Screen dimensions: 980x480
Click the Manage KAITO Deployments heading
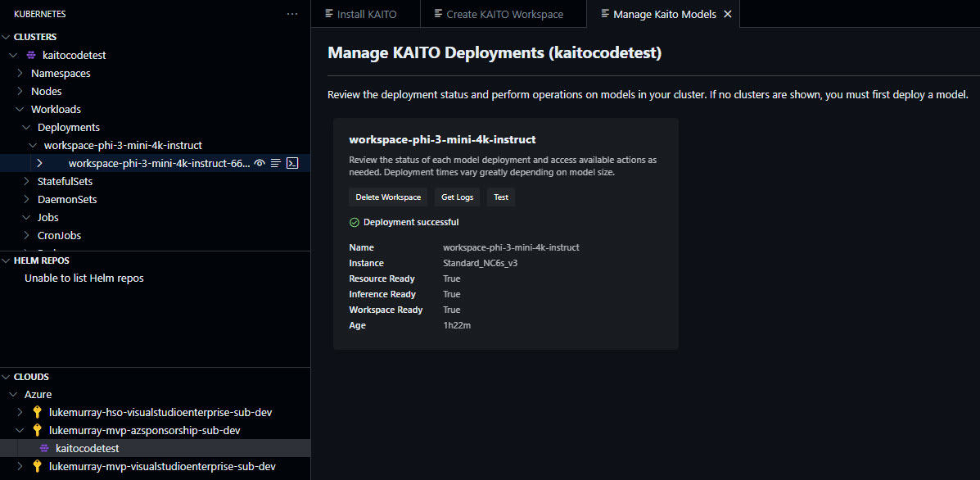(495, 52)
